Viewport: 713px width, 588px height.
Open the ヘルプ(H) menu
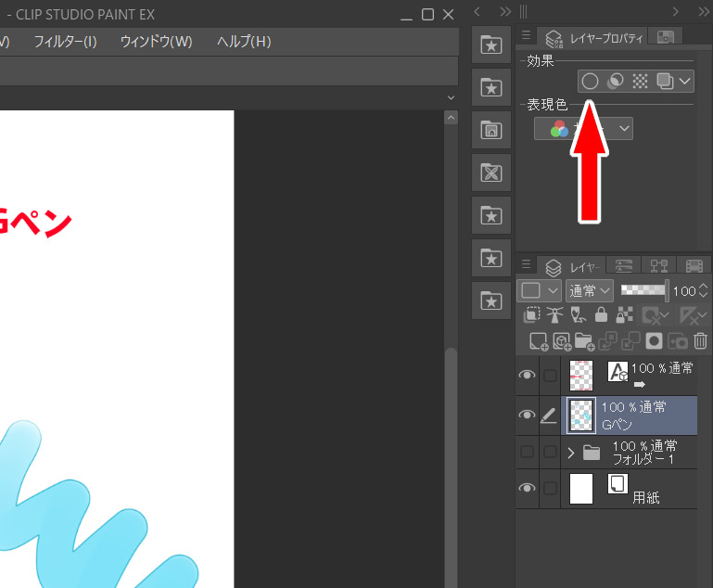pyautogui.click(x=244, y=42)
